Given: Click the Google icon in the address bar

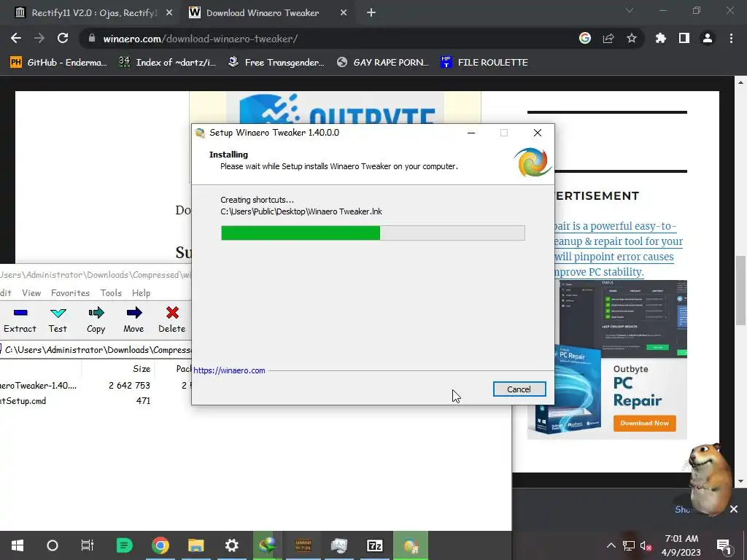Looking at the screenshot, I should (585, 38).
